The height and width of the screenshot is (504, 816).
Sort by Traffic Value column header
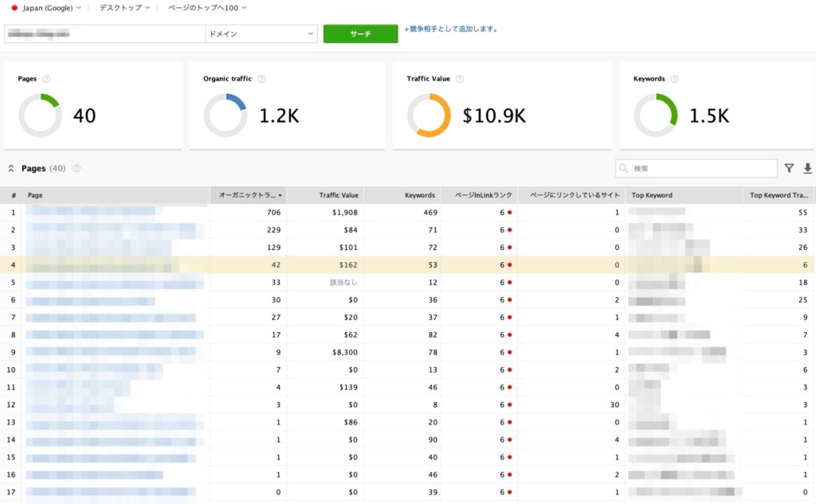[x=339, y=196]
